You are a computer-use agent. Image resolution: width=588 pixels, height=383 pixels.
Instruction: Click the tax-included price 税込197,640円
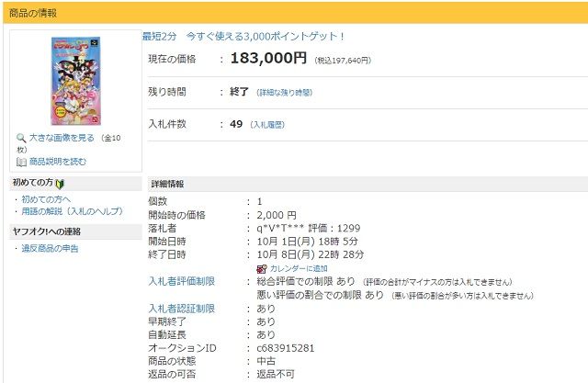[x=343, y=61]
